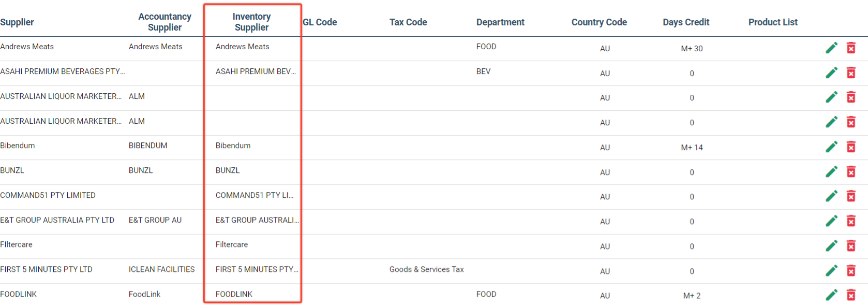
Task: Select FIRST 5 MINUTES PTY LTD supplier cell
Action: pos(46,269)
